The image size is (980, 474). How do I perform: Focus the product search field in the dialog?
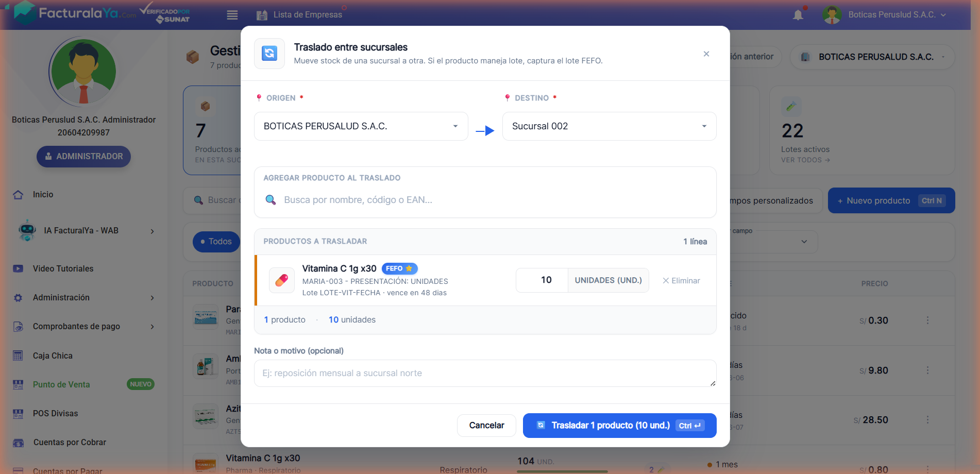click(485, 200)
